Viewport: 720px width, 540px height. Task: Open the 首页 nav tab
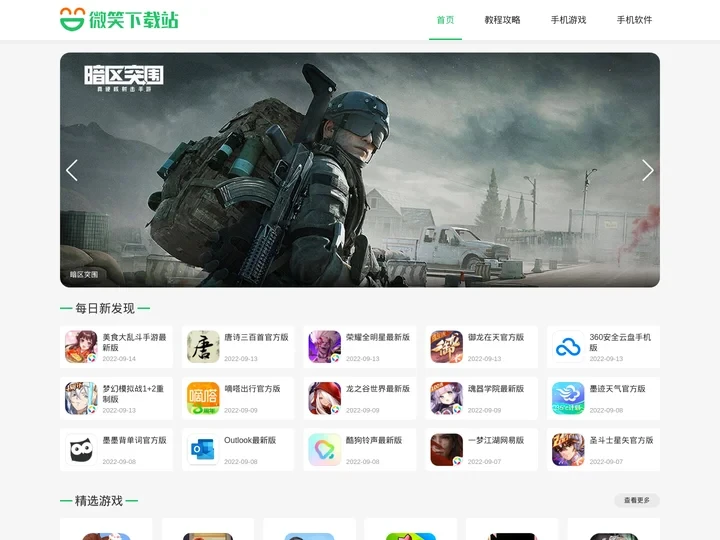pos(445,20)
